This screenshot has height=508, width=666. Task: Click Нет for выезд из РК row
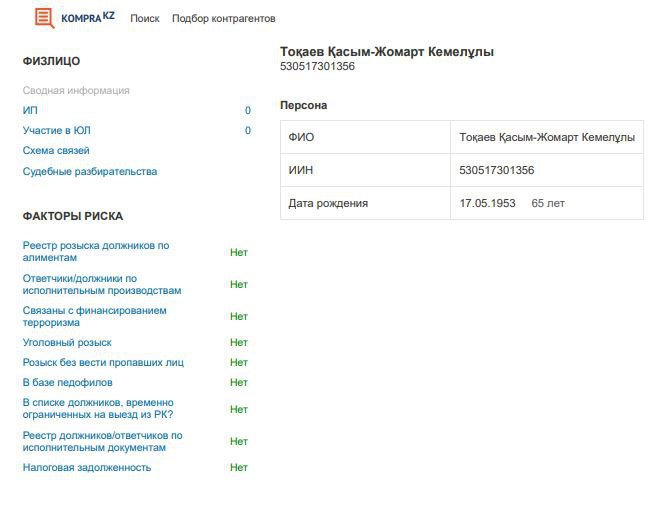[x=239, y=409]
